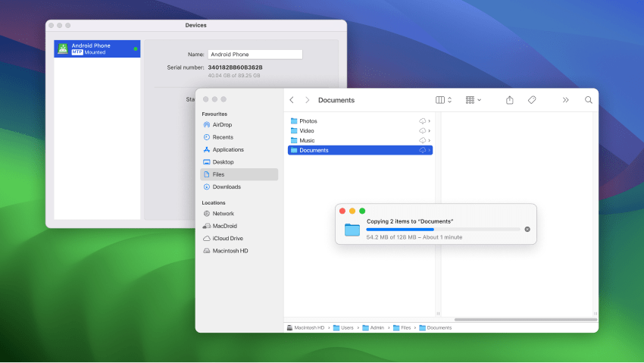Open the view switcher stepper arrows

click(450, 100)
